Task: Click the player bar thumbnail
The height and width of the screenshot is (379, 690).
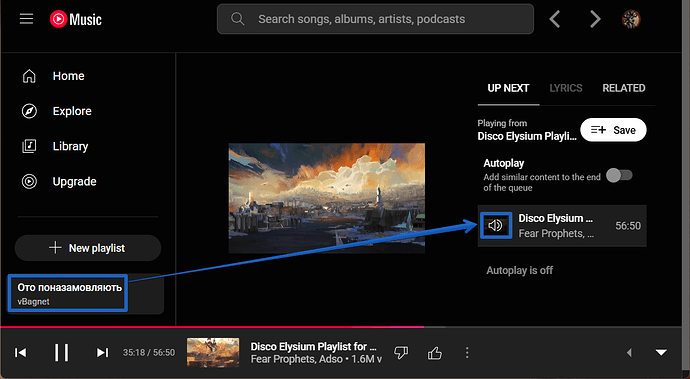Action: [x=213, y=353]
